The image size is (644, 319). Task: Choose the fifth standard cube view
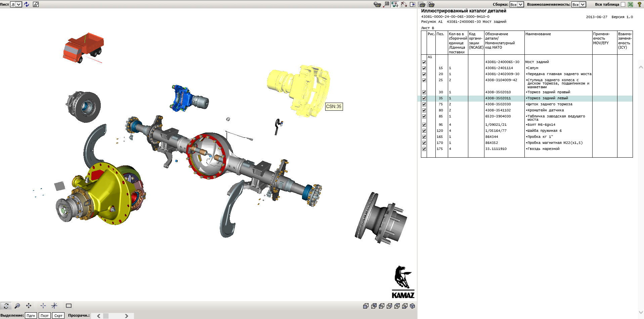click(397, 306)
